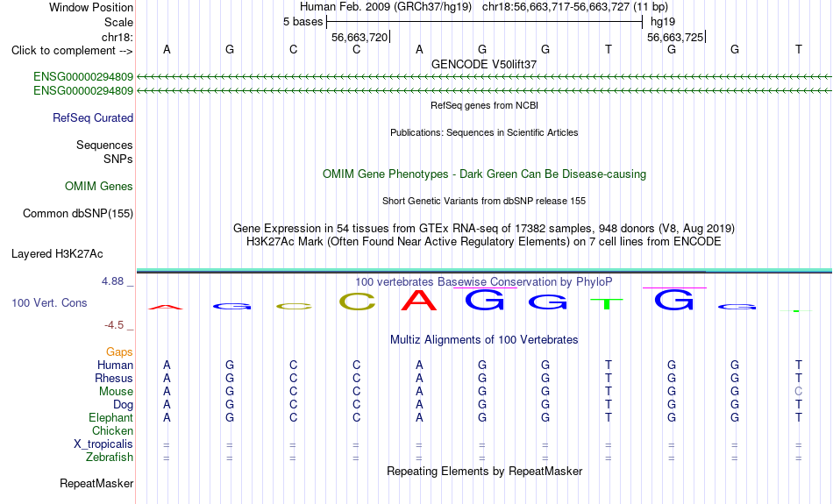Viewport: 833px width, 504px height.
Task: Open the GENCODE V50lift37 track title
Action: tap(484, 64)
